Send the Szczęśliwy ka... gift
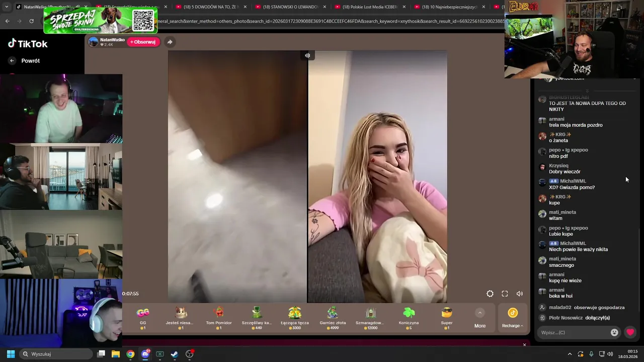The height and width of the screenshot is (362, 644). pyautogui.click(x=257, y=318)
